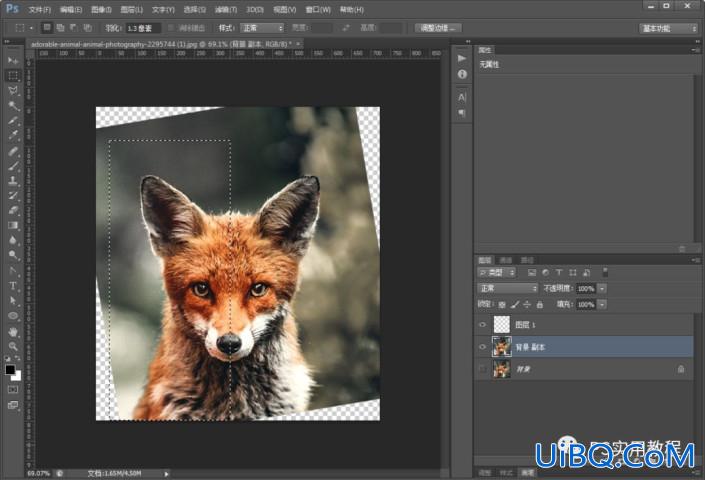705x480 pixels.
Task: Choose Subtract from Selection mode
Action: pyautogui.click(x=74, y=28)
